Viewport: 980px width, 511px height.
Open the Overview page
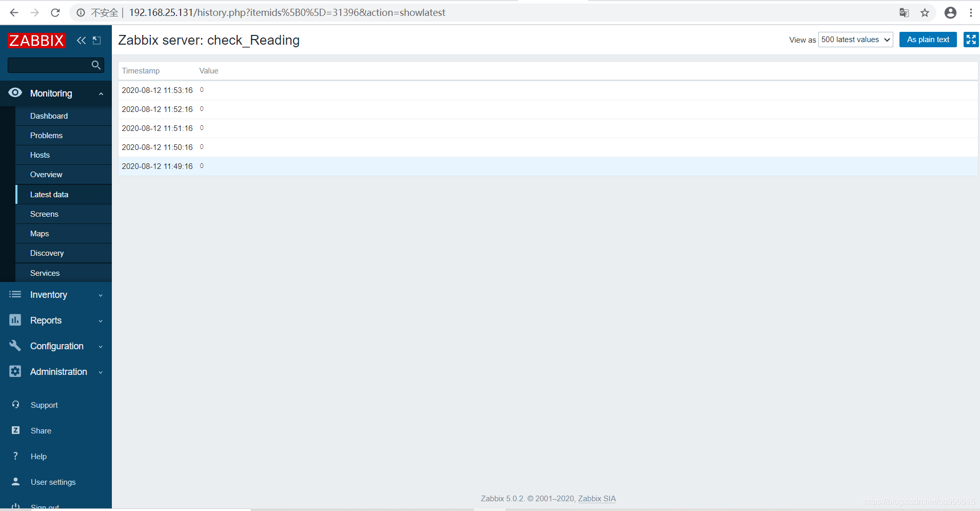tap(46, 175)
